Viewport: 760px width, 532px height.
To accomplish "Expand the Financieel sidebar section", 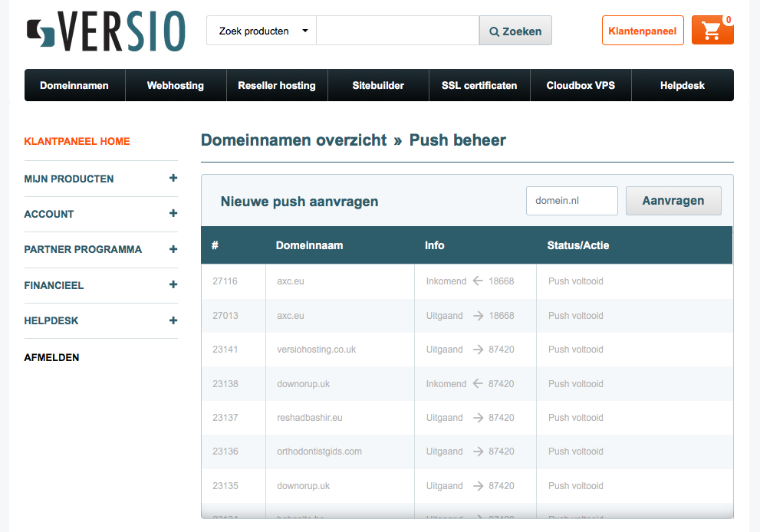I will (173, 284).
